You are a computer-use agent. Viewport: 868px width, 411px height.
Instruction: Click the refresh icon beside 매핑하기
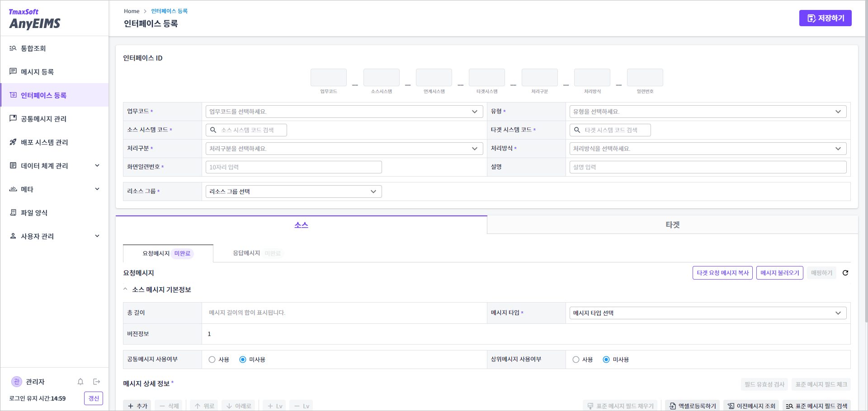tap(845, 273)
